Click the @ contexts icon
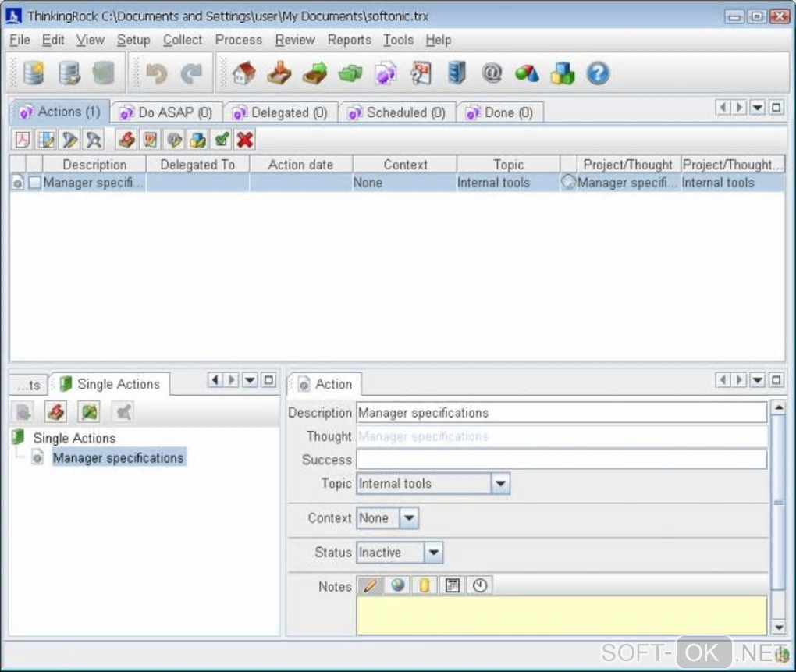The width and height of the screenshot is (796, 672). click(492, 73)
